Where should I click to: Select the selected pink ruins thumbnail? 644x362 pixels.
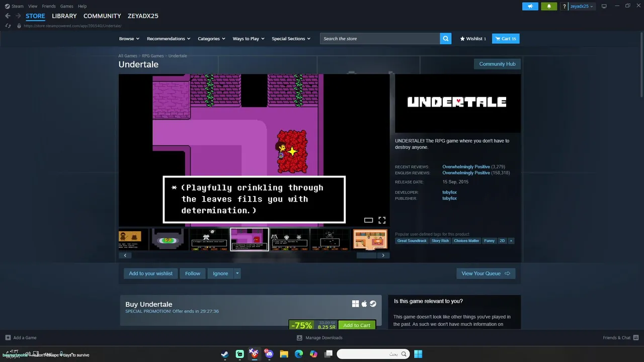pyautogui.click(x=249, y=239)
